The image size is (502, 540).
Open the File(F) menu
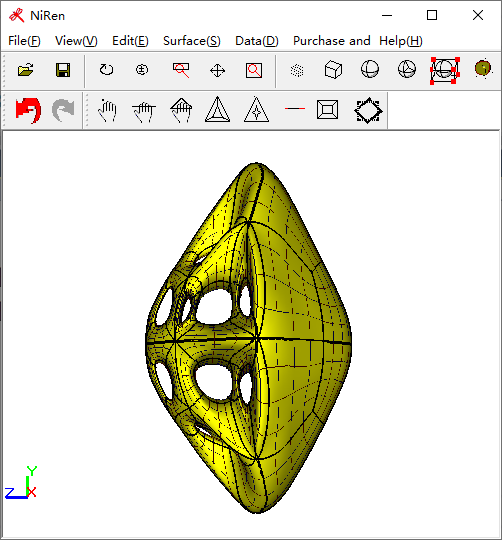coord(24,41)
